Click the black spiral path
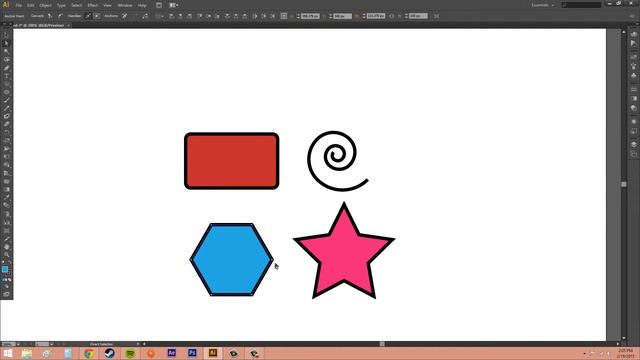 tap(337, 161)
